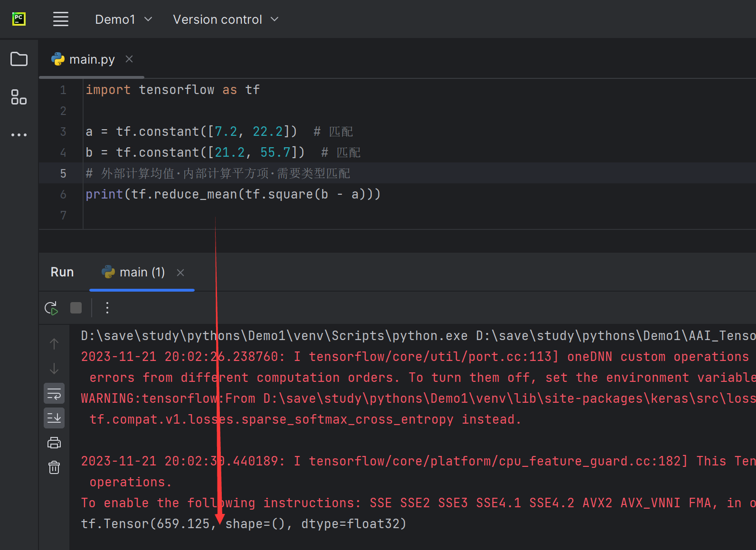Click the Run tool window label
The height and width of the screenshot is (550, 756).
tap(62, 272)
